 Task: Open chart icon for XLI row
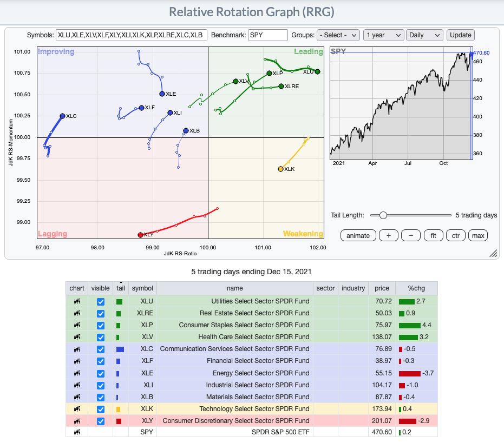tap(77, 385)
